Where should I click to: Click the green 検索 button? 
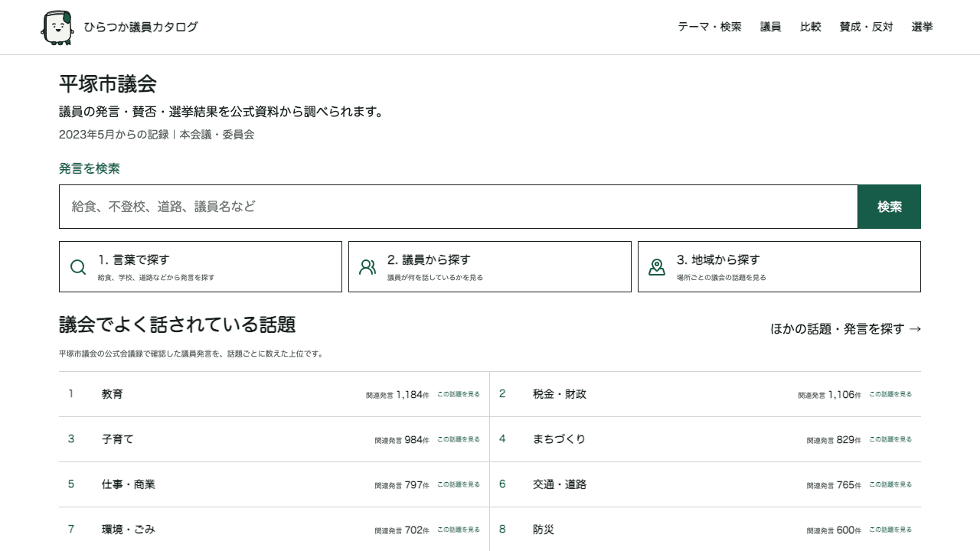(890, 207)
